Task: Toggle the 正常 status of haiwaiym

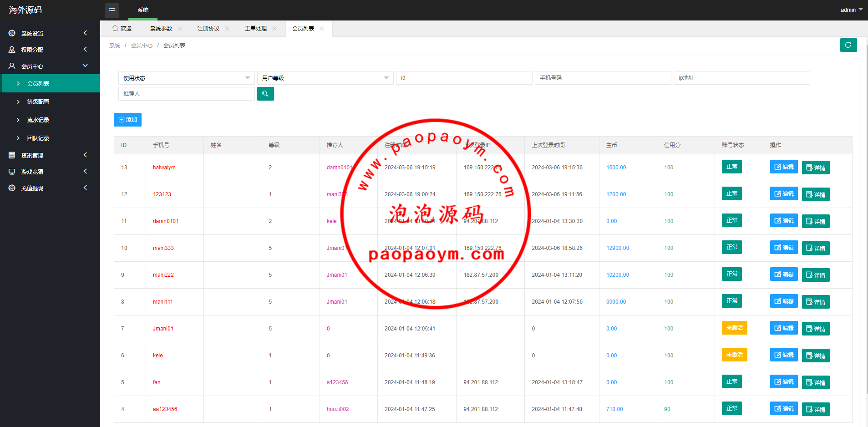Action: [x=732, y=167]
